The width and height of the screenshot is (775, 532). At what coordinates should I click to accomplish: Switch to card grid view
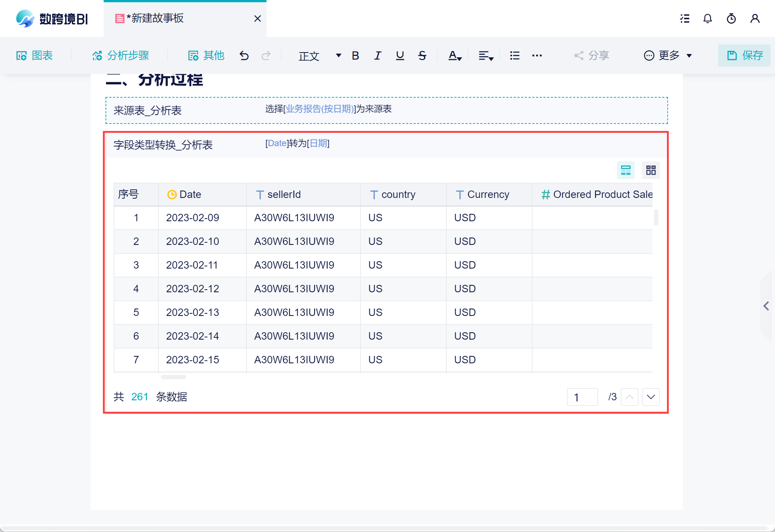pos(651,170)
